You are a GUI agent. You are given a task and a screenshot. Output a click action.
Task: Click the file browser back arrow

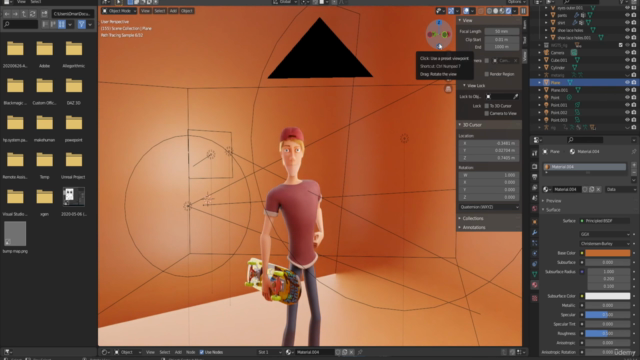7,14
